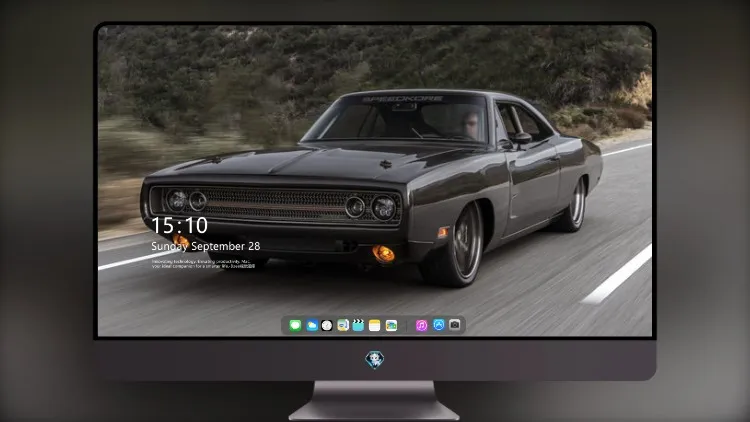Open the blue App Store in dock
Screen dimensions: 750x422
click(x=438, y=325)
